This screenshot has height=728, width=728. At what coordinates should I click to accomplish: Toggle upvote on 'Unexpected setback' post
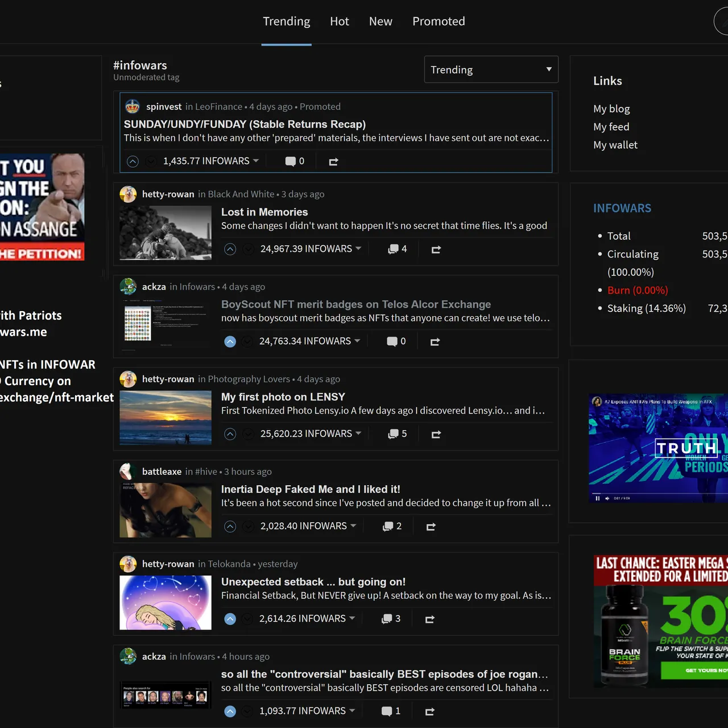pos(230,619)
